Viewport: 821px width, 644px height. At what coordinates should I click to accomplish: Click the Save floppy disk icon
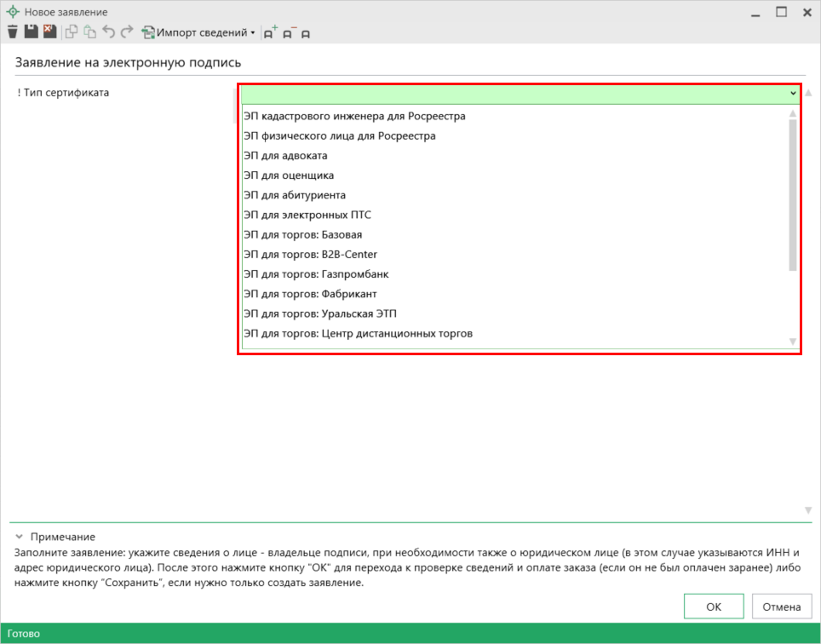point(32,32)
